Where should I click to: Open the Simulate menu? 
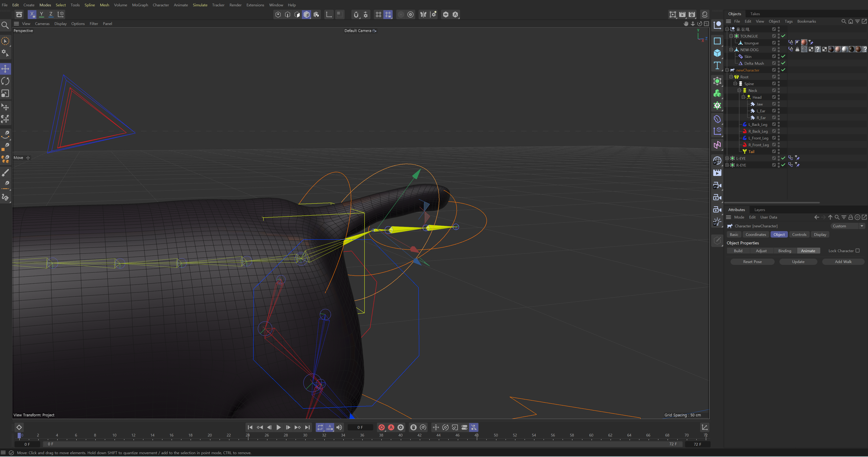click(200, 5)
